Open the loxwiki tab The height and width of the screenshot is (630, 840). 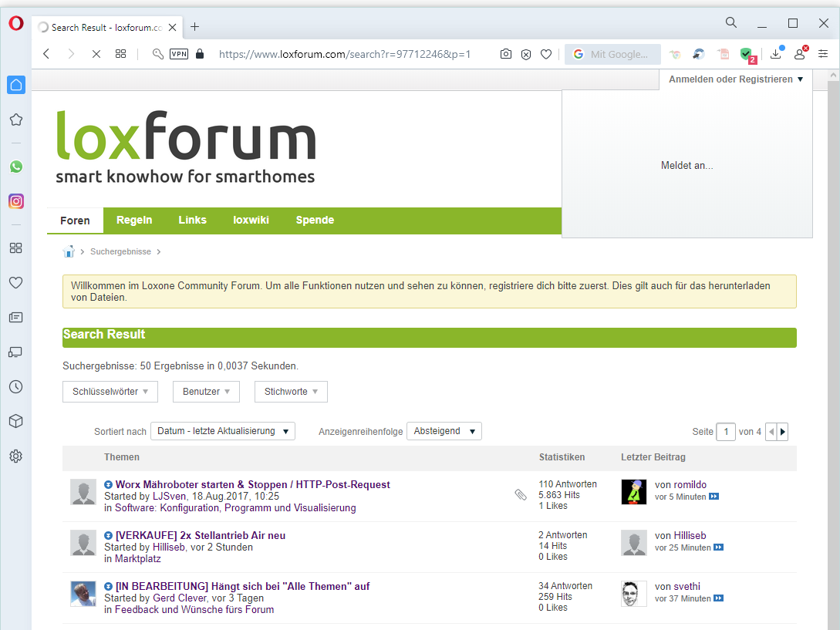(x=251, y=221)
